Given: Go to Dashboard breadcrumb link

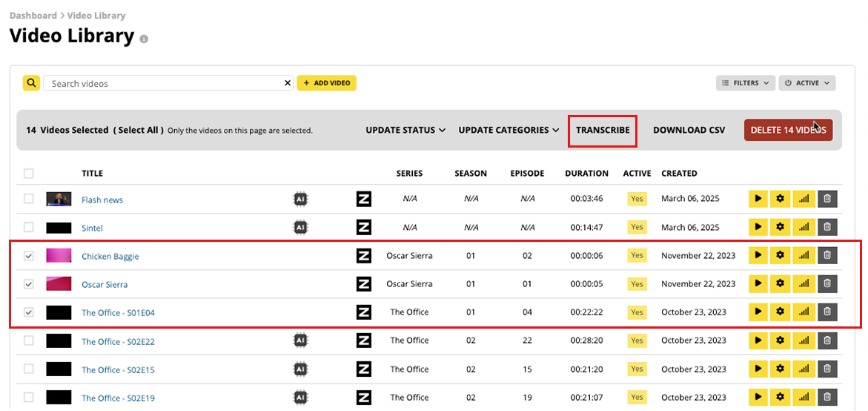Looking at the screenshot, I should coord(33,16).
